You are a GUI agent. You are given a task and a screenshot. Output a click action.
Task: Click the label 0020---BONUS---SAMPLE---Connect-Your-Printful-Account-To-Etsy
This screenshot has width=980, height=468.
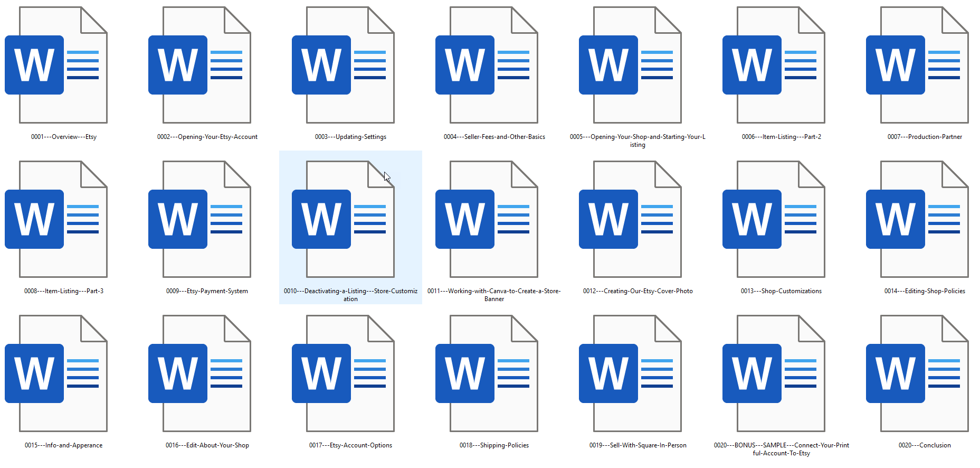point(782,449)
